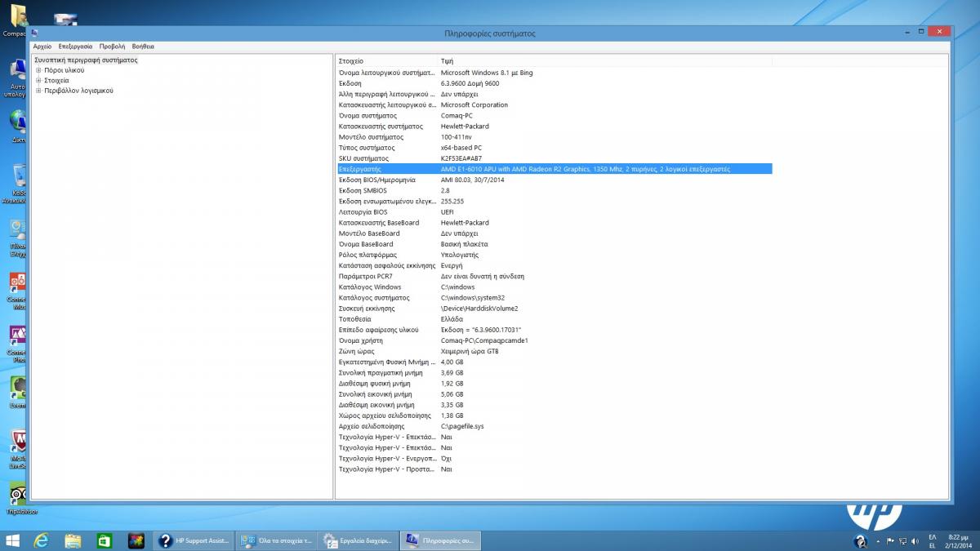Select the Επεξεργαστής highlighted row

[x=555, y=169]
